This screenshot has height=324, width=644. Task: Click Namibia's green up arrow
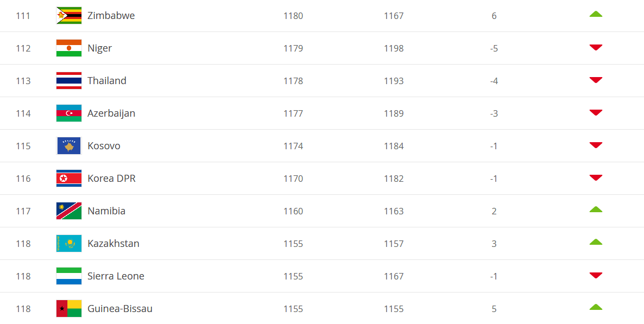coord(596,209)
